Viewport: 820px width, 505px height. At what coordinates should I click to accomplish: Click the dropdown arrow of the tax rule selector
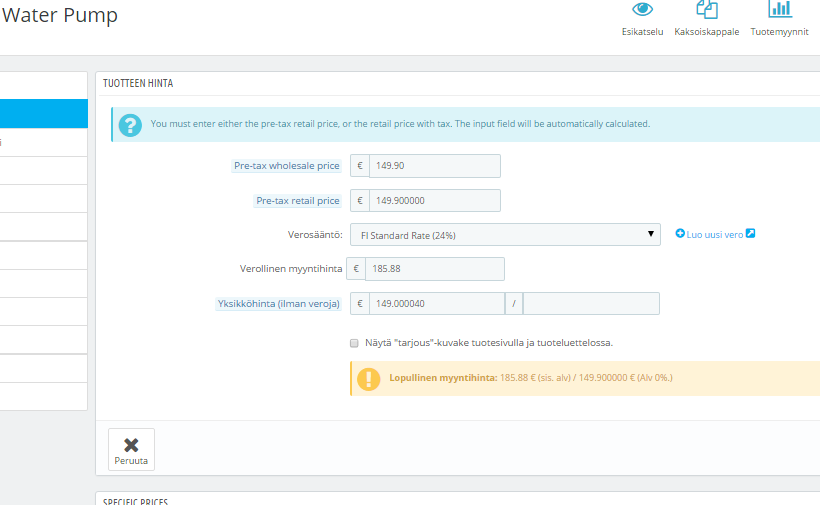[651, 234]
